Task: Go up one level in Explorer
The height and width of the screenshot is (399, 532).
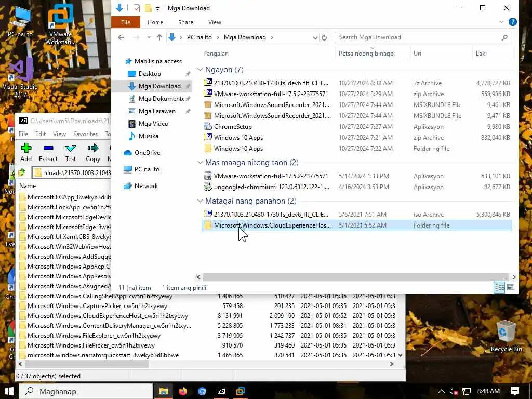Action: click(159, 37)
